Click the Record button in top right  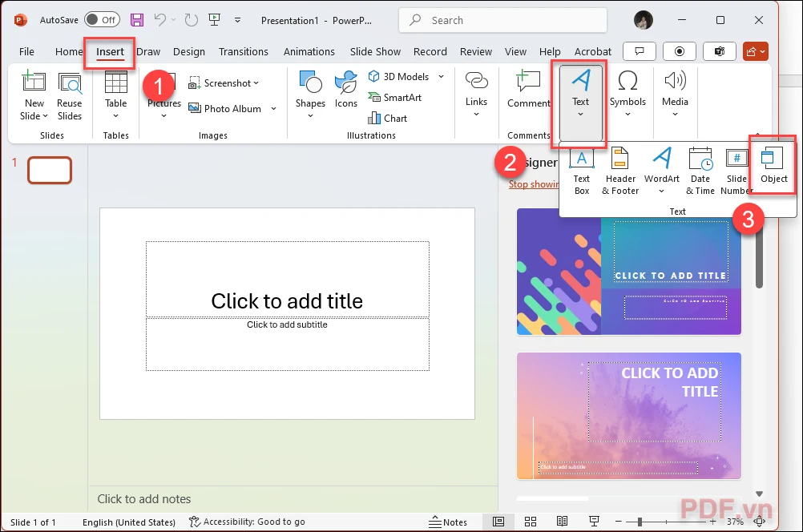point(679,51)
